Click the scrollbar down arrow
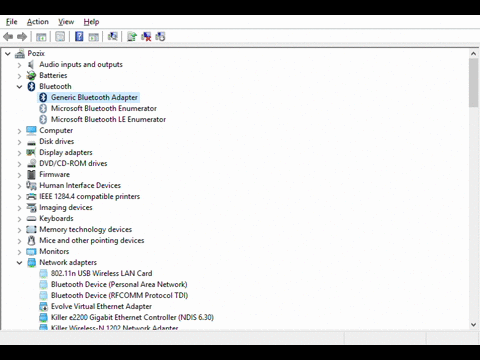Viewport: 480px width, 360px height. (x=473, y=325)
